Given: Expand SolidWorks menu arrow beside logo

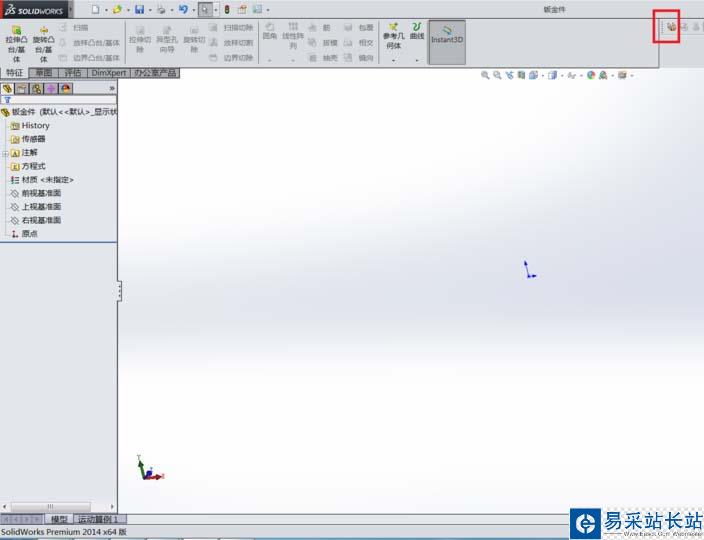Looking at the screenshot, I should [x=71, y=9].
